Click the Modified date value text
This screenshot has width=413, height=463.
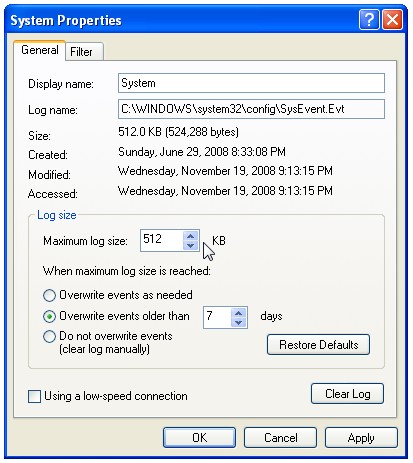tap(225, 171)
